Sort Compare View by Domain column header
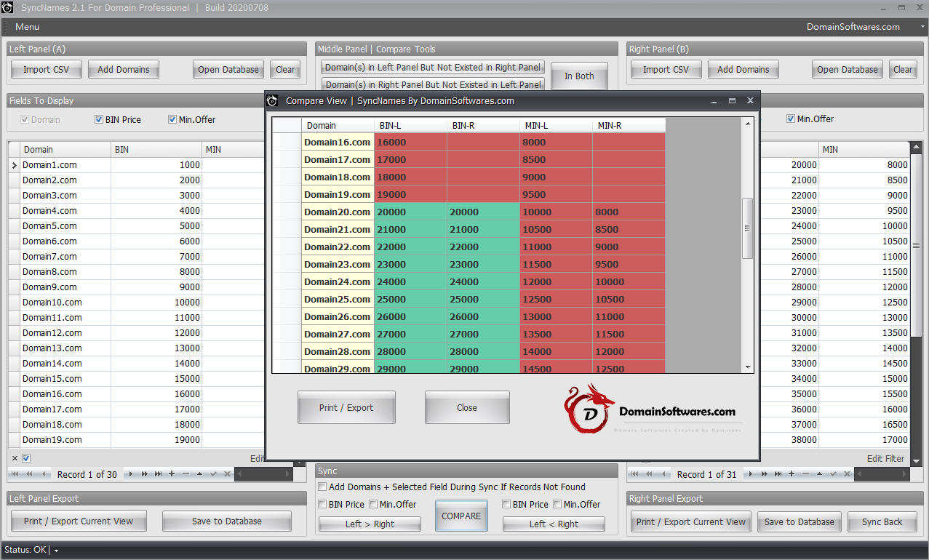The height and width of the screenshot is (560, 929). 338,126
